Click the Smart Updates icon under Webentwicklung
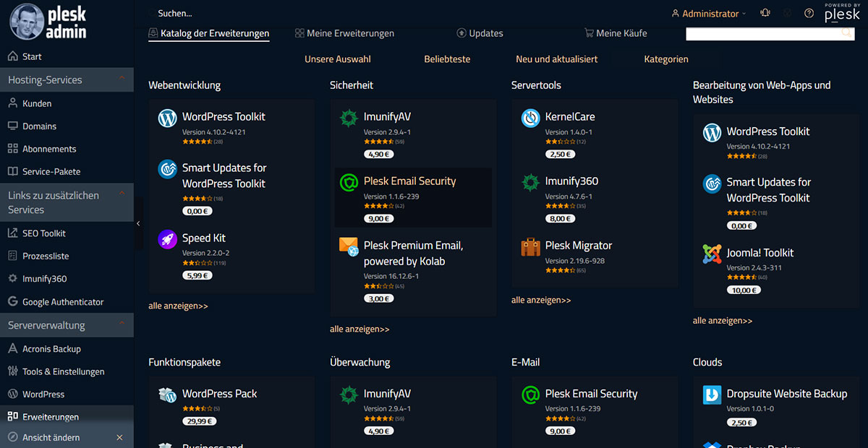The width and height of the screenshot is (868, 448). (x=167, y=168)
